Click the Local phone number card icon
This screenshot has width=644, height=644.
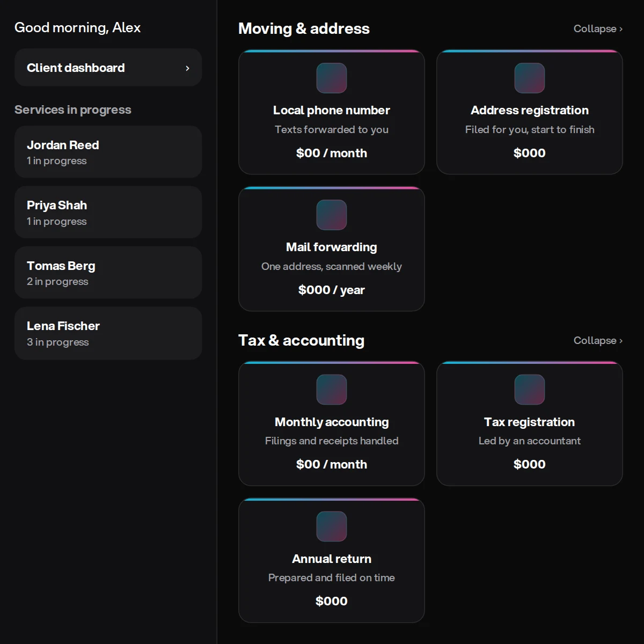[332, 78]
